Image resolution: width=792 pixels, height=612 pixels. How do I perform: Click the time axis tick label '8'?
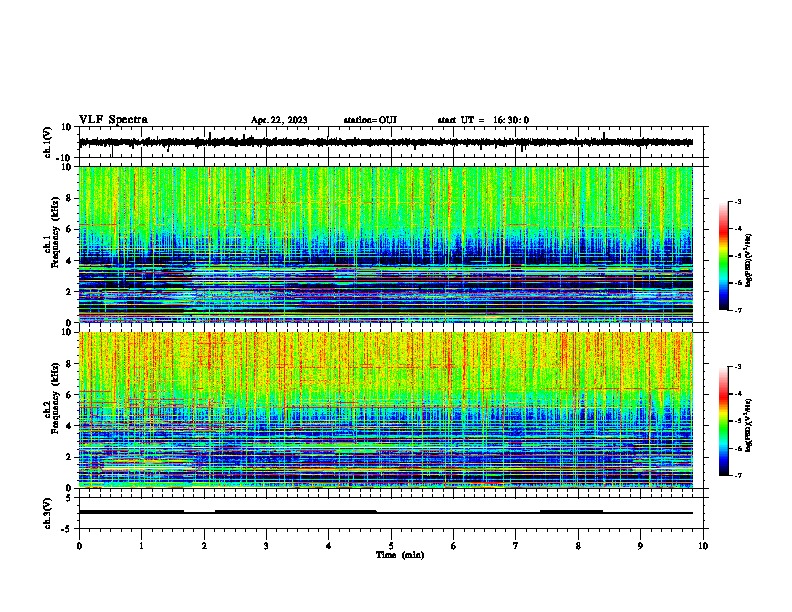coord(578,546)
